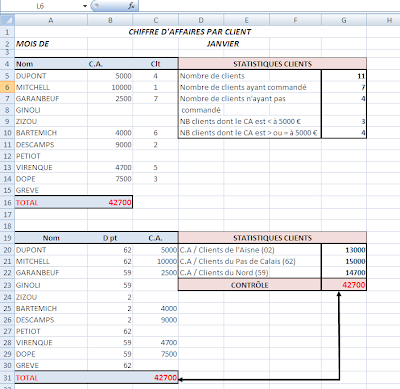Click C.A / Clients du Pas de Calais (62)
Viewport: 400px width, 389px height.
238,261
